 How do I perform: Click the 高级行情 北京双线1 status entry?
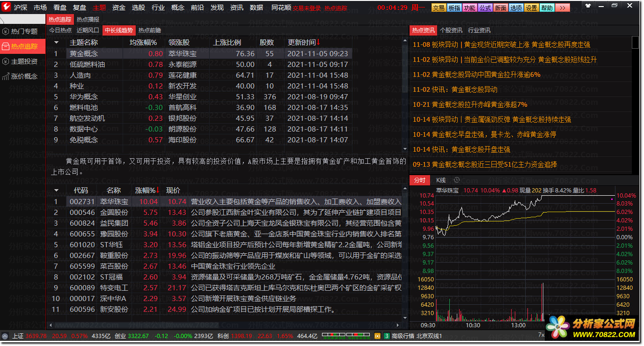tap(417, 336)
